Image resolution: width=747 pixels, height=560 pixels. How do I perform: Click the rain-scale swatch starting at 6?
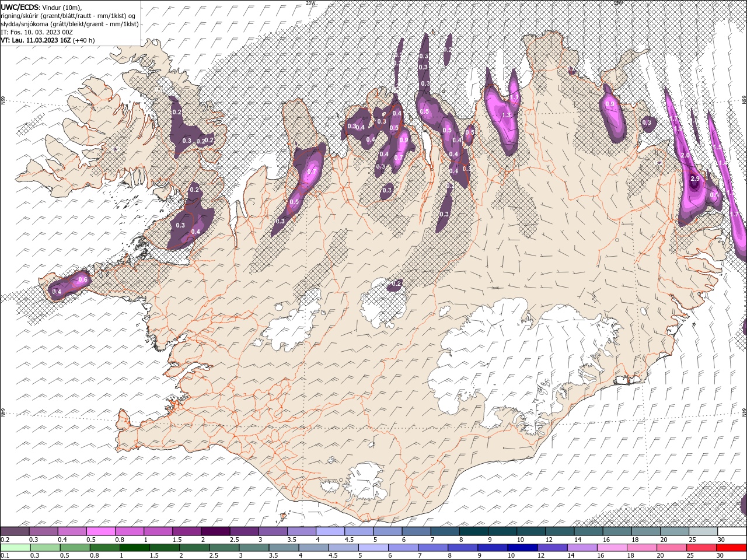[x=403, y=548]
